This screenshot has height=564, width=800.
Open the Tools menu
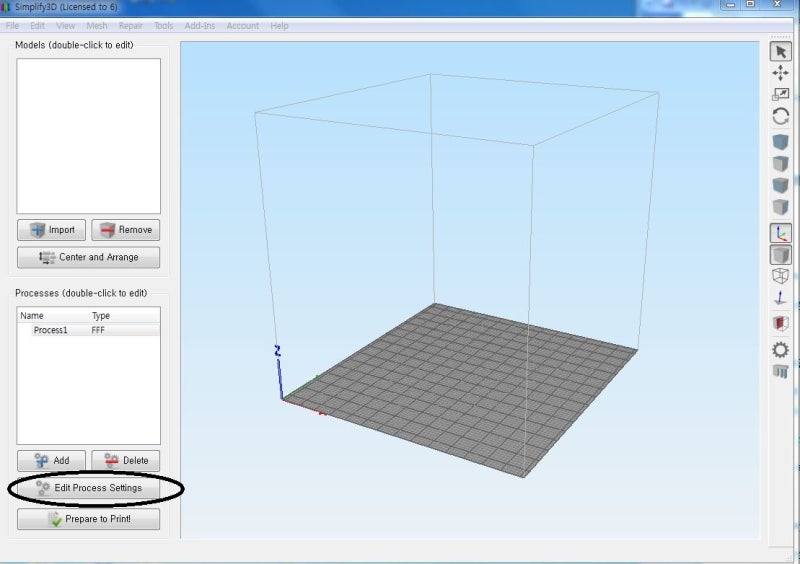click(163, 26)
